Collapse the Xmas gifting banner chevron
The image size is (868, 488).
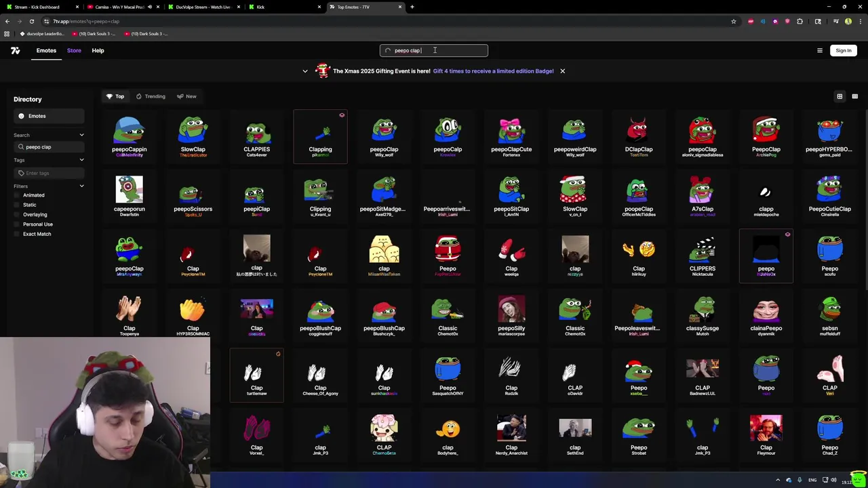click(x=305, y=71)
